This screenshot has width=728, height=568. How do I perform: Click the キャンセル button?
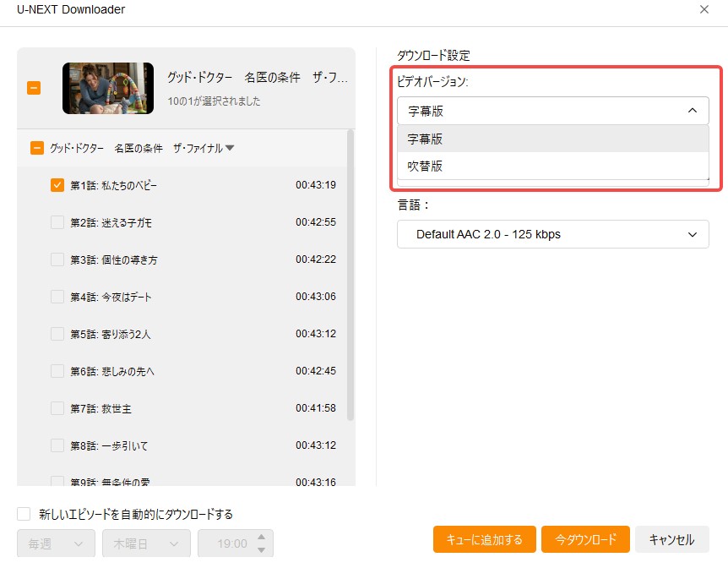(673, 538)
